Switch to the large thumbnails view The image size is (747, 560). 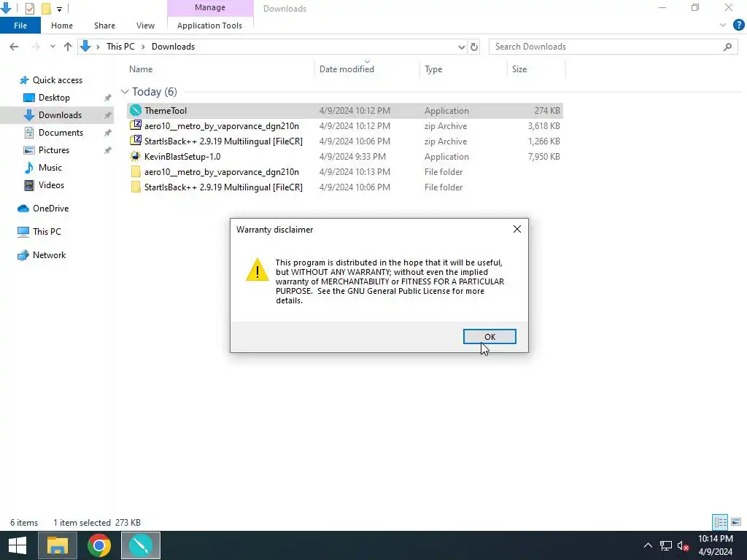pos(736,522)
